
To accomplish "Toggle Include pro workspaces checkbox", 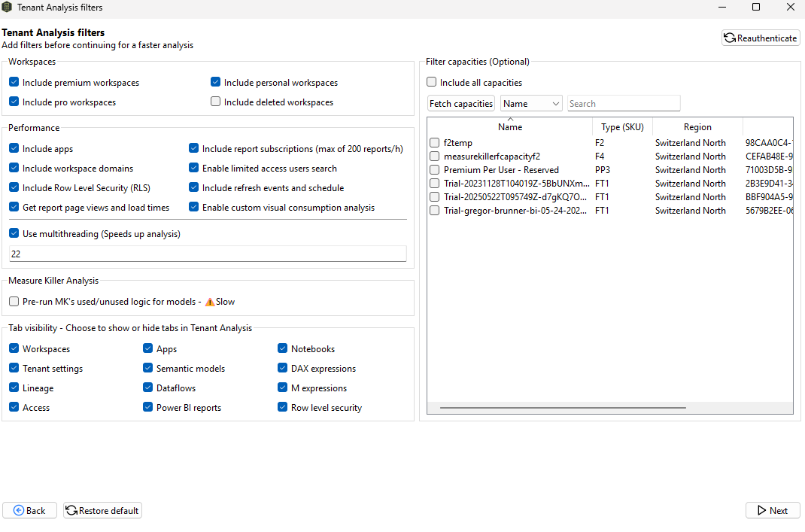I will point(14,102).
